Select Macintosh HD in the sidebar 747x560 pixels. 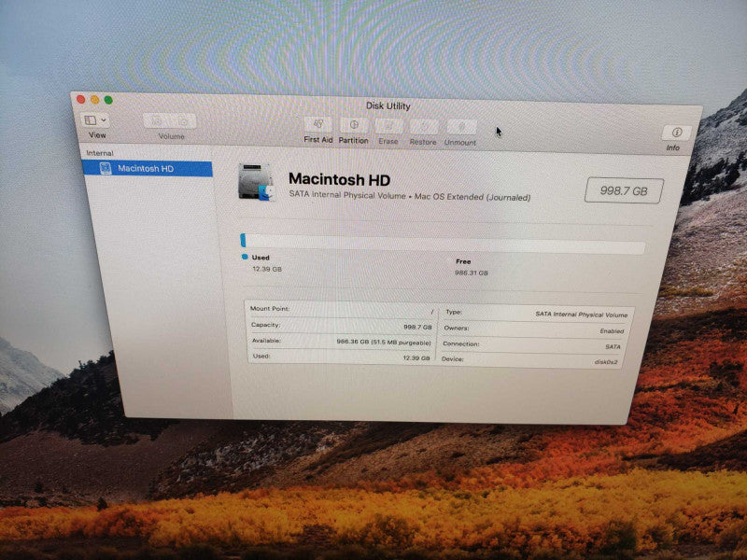(x=148, y=169)
